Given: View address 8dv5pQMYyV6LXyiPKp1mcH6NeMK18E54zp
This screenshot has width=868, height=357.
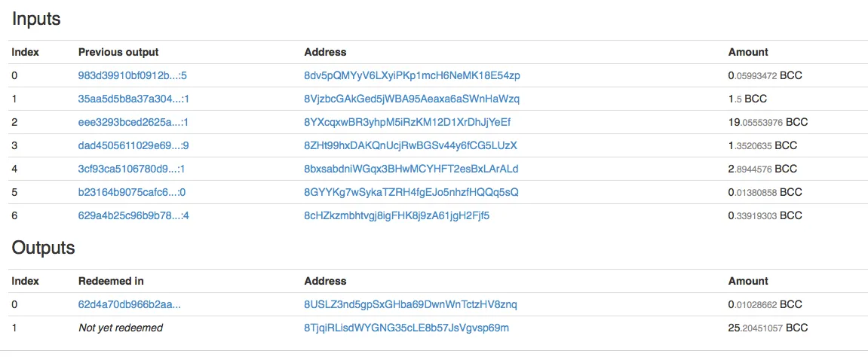Looking at the screenshot, I should tap(412, 76).
